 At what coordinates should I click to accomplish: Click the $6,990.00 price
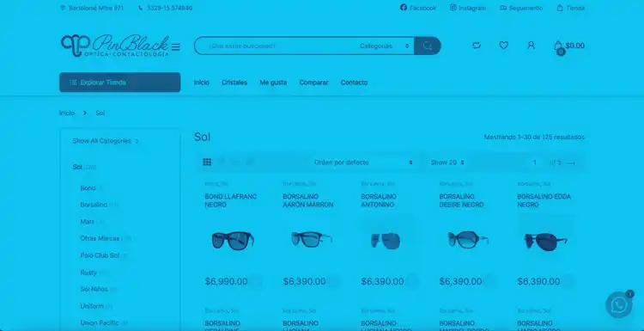point(227,282)
